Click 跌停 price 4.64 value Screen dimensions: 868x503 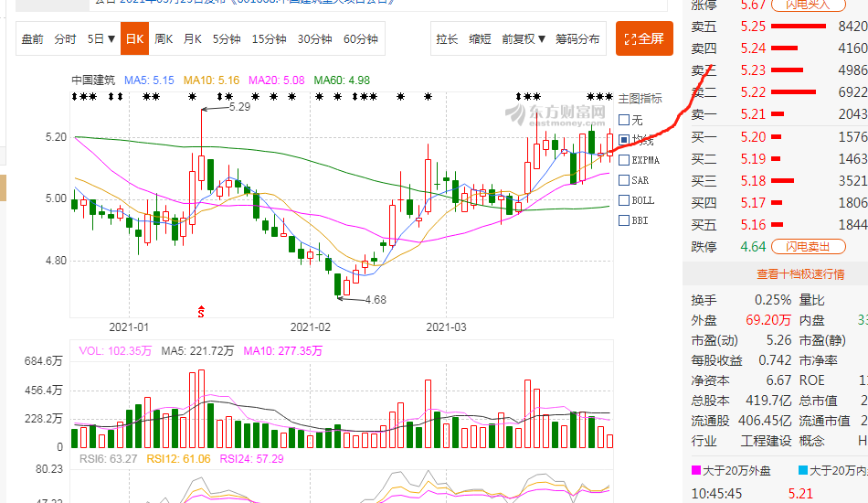(753, 247)
